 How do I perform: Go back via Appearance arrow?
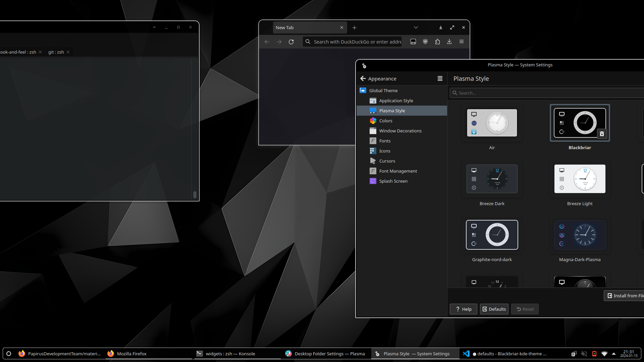point(363,78)
